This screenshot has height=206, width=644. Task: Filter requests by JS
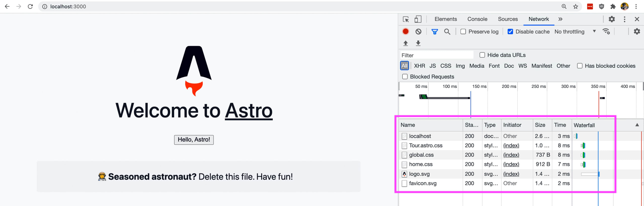click(x=432, y=66)
